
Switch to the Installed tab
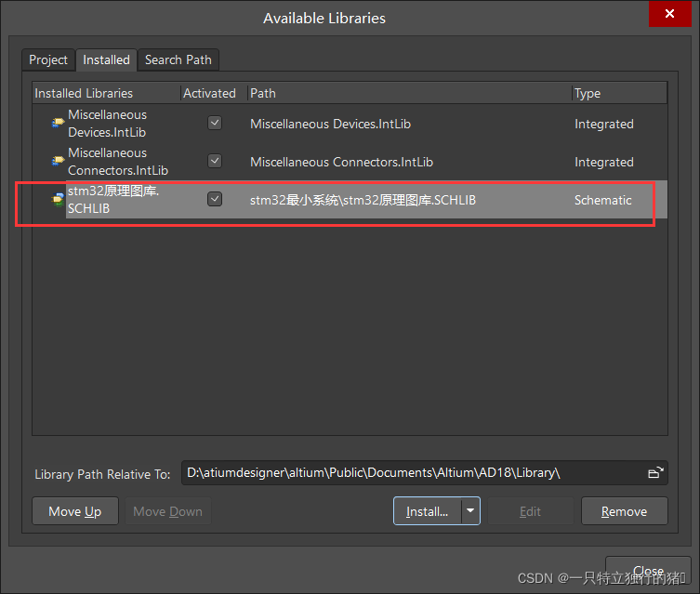(106, 59)
